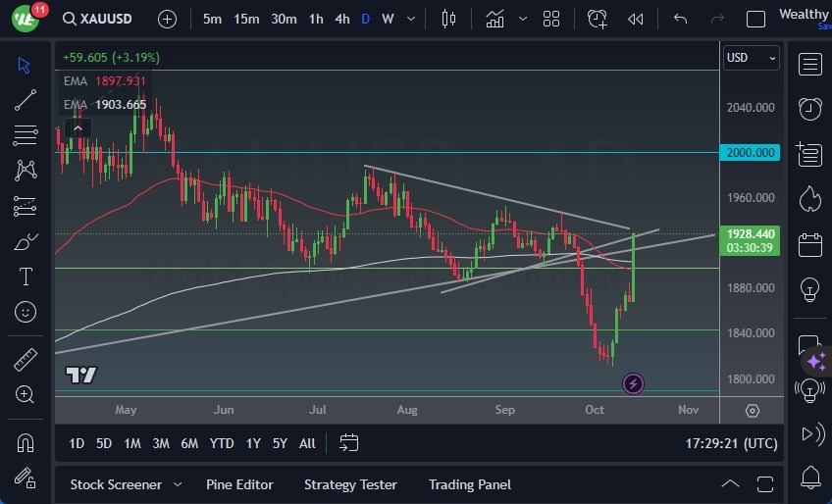Set chart range to YTD
832x504 pixels.
222,443
